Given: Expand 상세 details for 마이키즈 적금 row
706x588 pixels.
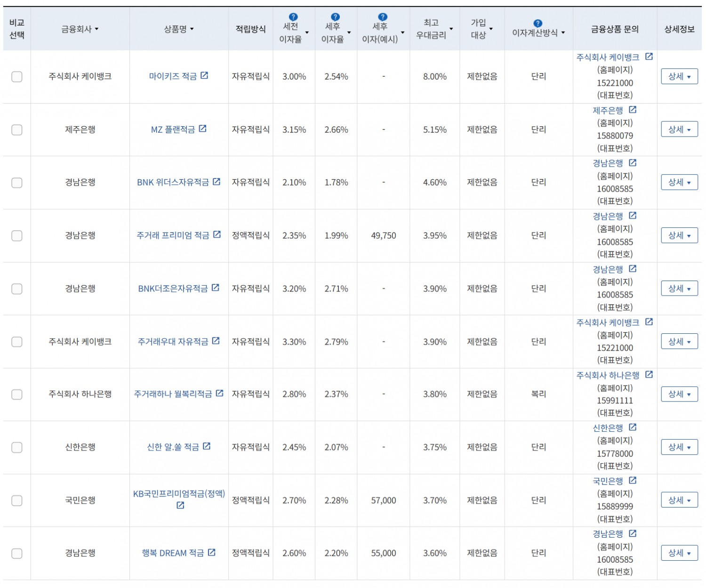Looking at the screenshot, I should click(679, 76).
